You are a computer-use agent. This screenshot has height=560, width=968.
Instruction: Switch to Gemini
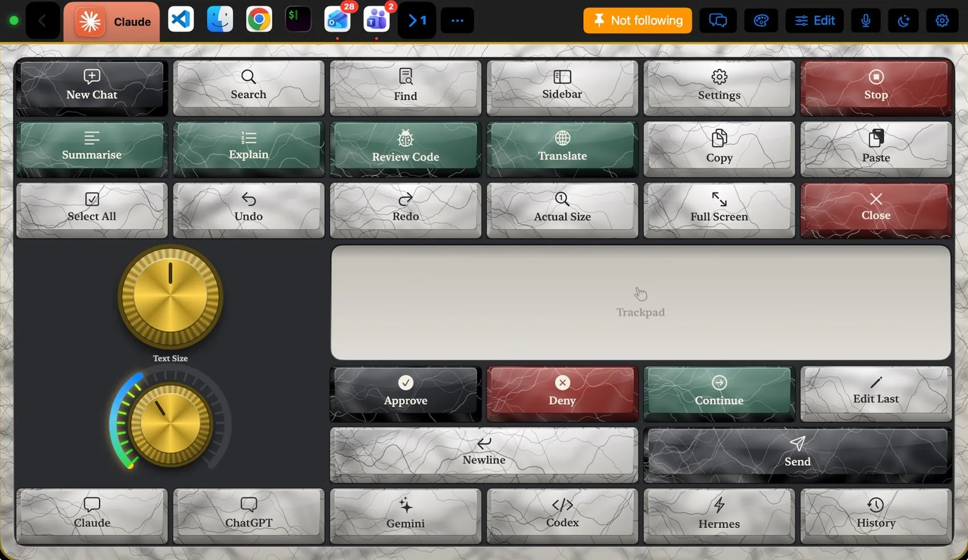(x=405, y=516)
